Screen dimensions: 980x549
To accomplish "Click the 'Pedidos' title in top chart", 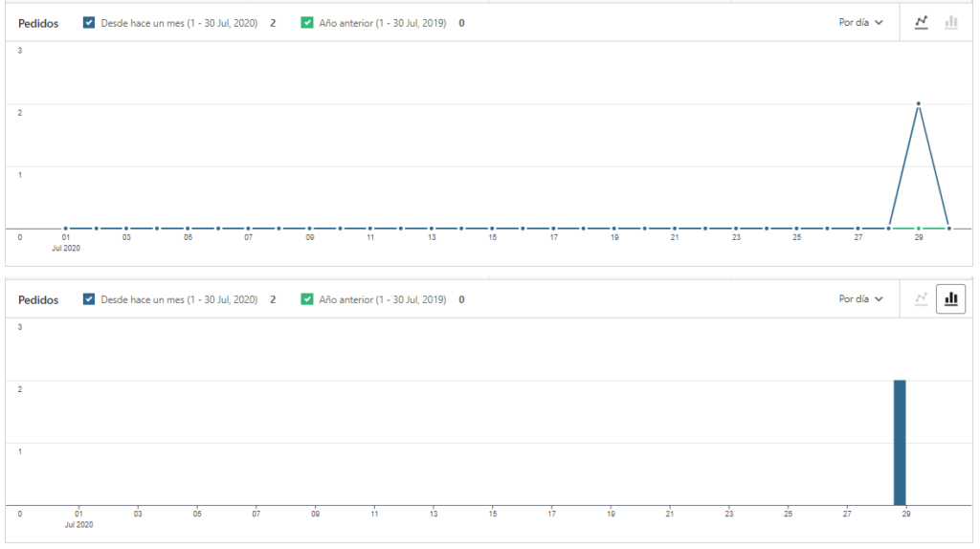I will pos(38,23).
